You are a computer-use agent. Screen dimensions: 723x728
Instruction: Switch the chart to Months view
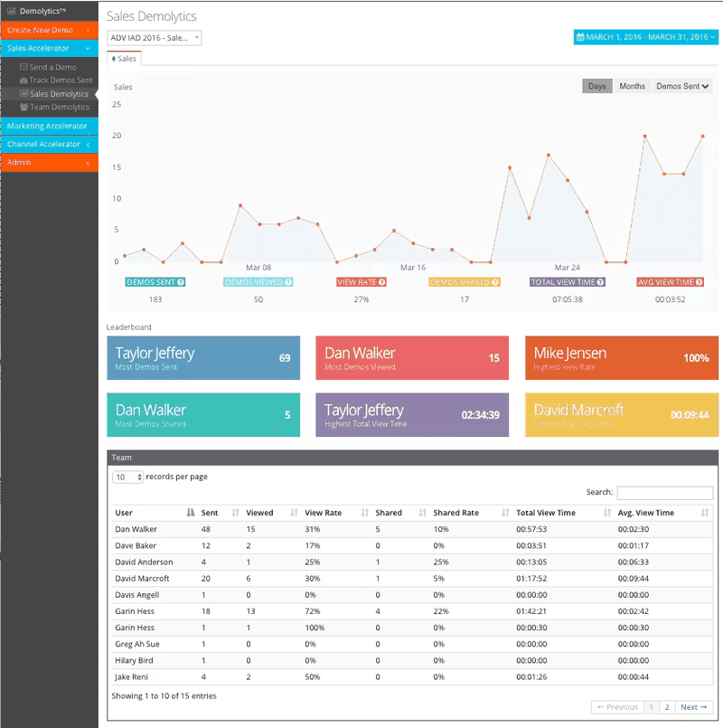click(x=632, y=86)
